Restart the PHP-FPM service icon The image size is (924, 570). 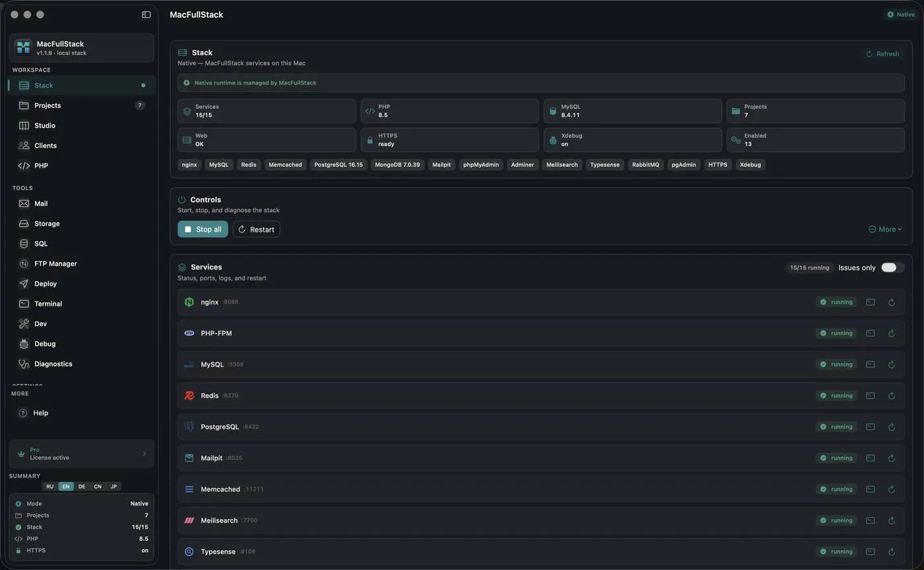(x=892, y=333)
